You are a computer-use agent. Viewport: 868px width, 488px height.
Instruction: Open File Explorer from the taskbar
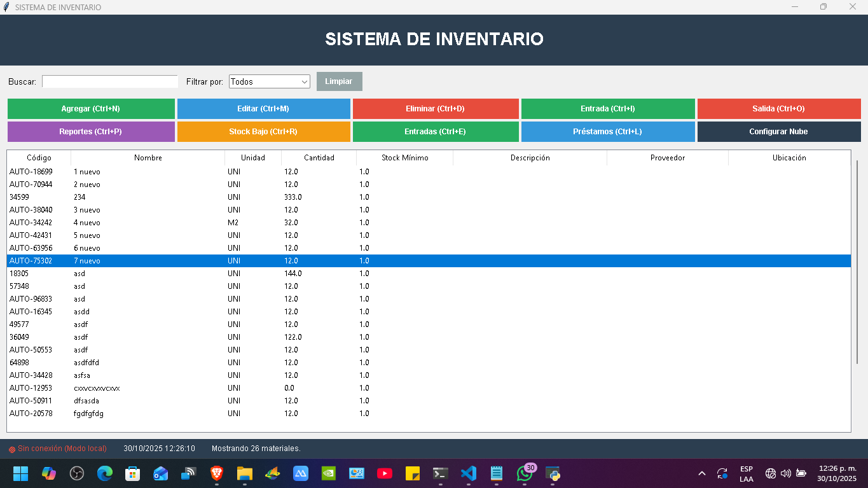pyautogui.click(x=245, y=473)
